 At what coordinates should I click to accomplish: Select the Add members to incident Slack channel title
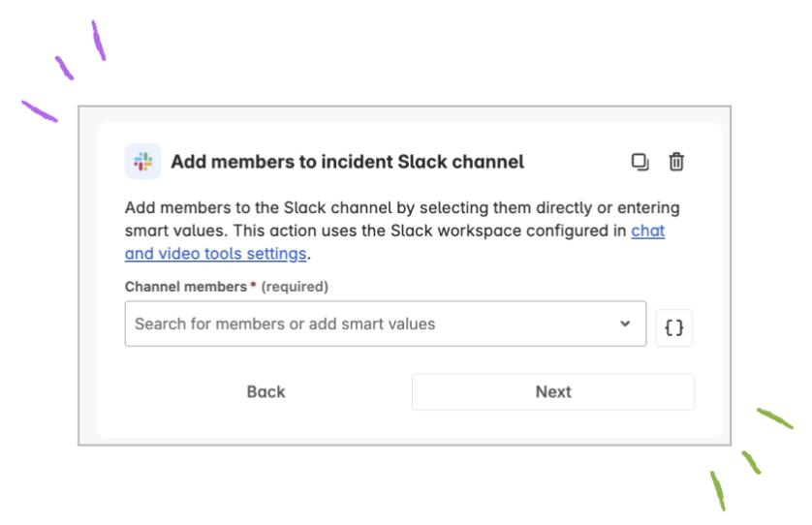[348, 162]
